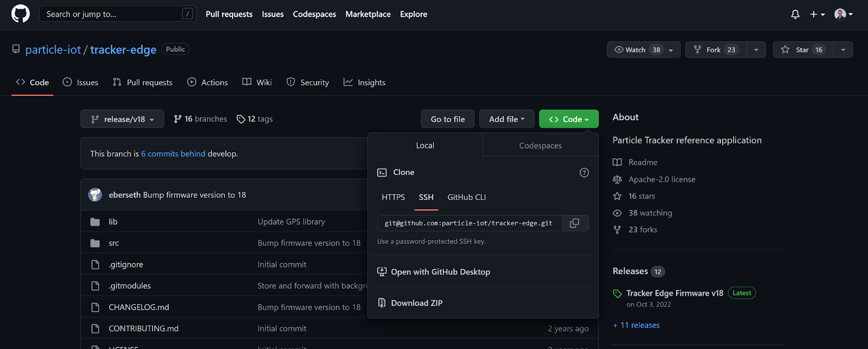
Task: Open the 6 commits behind link
Action: click(x=173, y=154)
